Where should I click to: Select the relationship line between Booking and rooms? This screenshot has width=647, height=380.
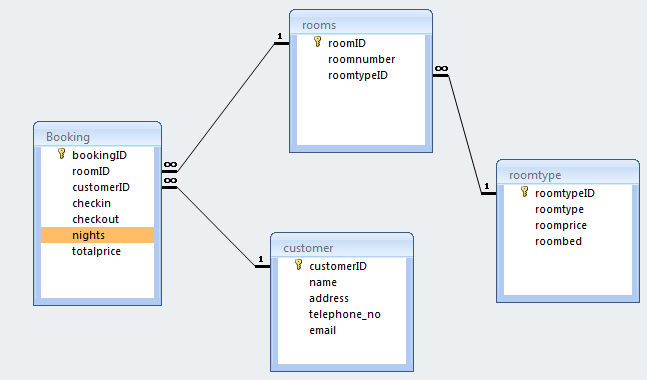click(226, 107)
